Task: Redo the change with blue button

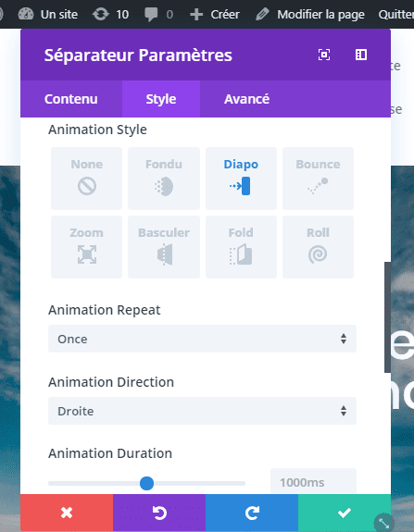Action: (x=252, y=513)
